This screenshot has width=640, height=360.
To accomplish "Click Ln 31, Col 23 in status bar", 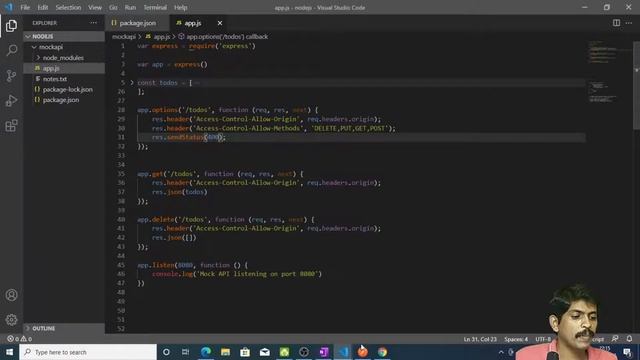I will coord(480,339).
